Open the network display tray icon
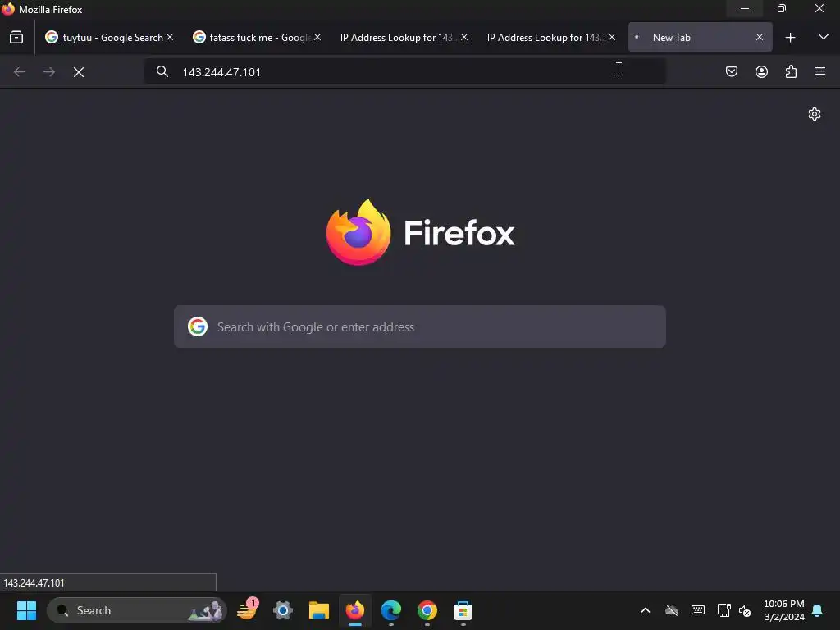The height and width of the screenshot is (630, 840). pyautogui.click(x=724, y=610)
